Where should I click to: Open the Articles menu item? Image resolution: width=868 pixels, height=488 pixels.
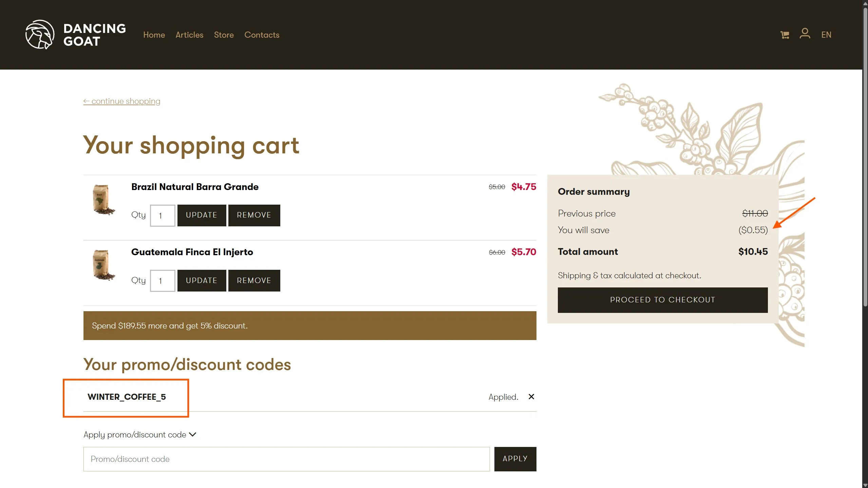coord(189,35)
